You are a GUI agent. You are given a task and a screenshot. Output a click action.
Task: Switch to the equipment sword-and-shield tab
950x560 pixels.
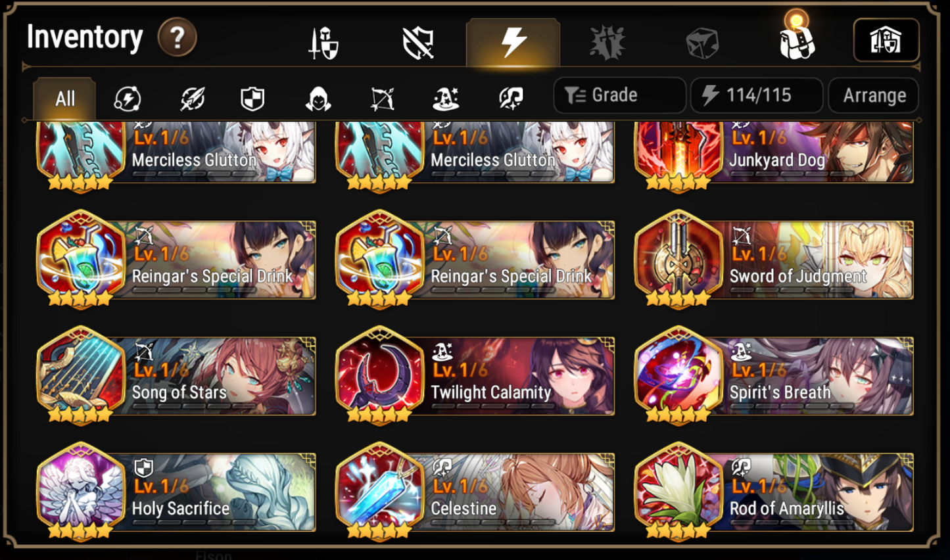point(323,43)
